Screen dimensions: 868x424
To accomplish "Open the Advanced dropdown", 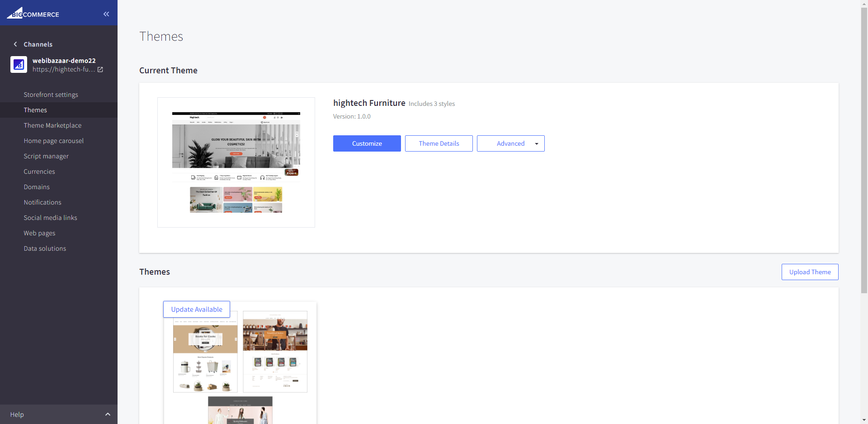I will (x=510, y=143).
